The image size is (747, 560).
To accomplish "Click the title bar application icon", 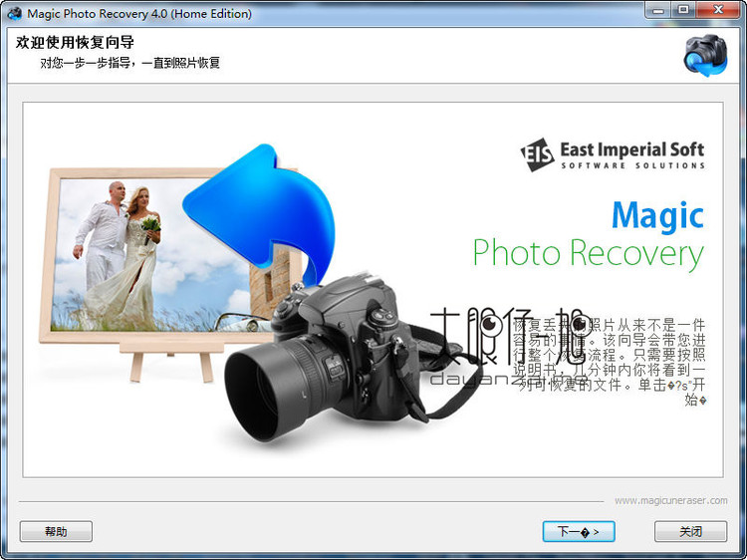I will click(x=14, y=13).
